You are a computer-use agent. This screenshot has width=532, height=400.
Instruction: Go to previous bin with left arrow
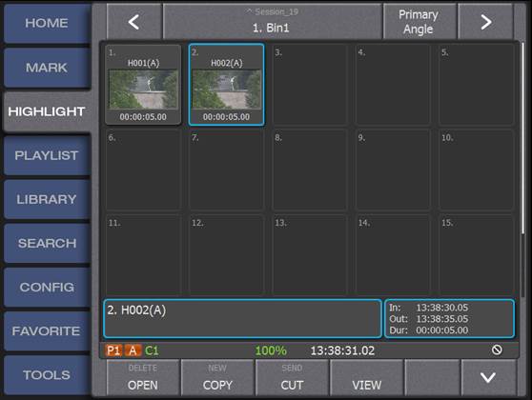pos(134,22)
